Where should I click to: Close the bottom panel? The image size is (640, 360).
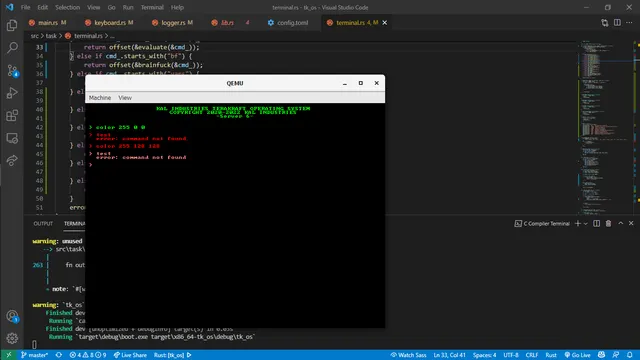point(631,223)
